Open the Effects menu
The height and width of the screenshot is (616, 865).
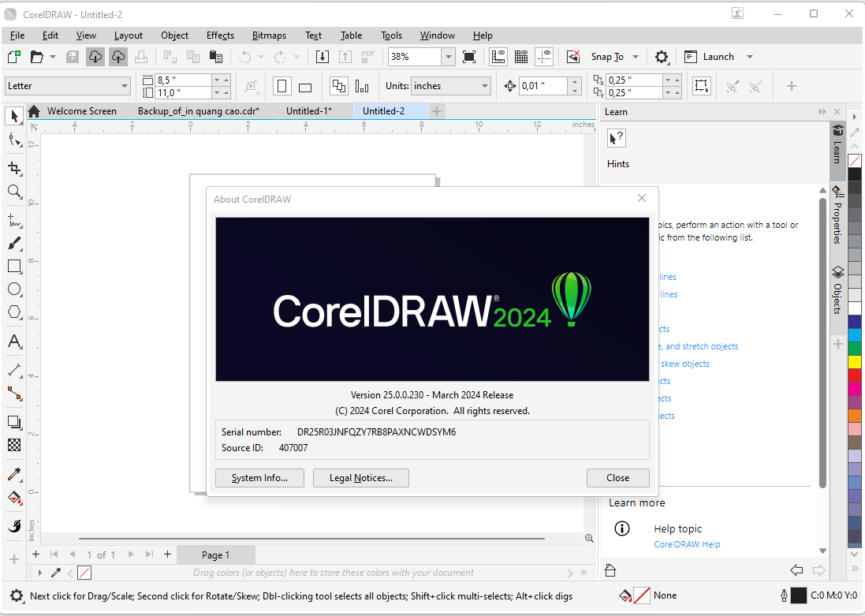(220, 35)
